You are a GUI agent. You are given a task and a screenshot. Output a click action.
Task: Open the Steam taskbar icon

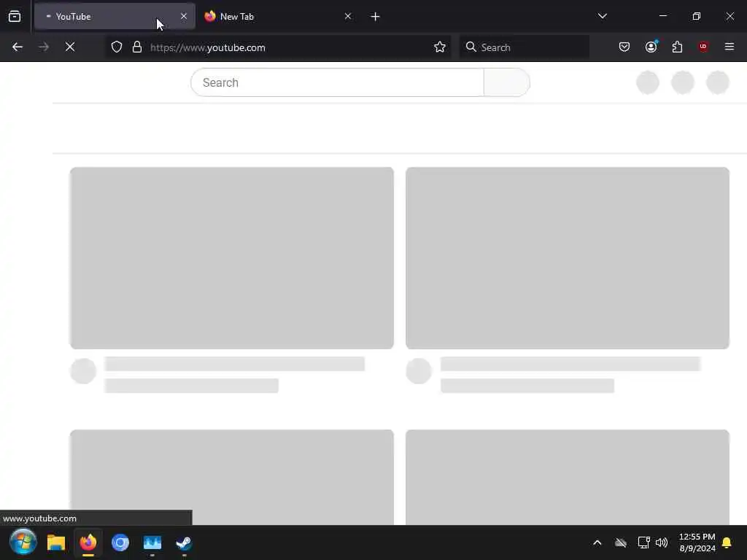pyautogui.click(x=184, y=542)
